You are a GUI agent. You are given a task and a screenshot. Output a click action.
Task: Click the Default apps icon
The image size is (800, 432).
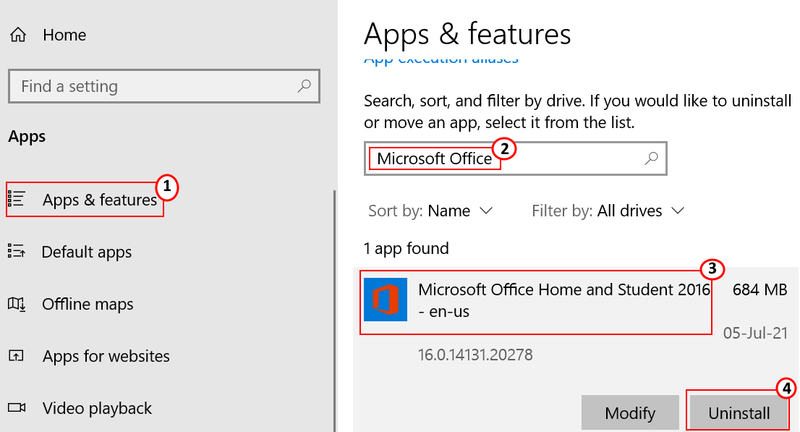pos(16,251)
